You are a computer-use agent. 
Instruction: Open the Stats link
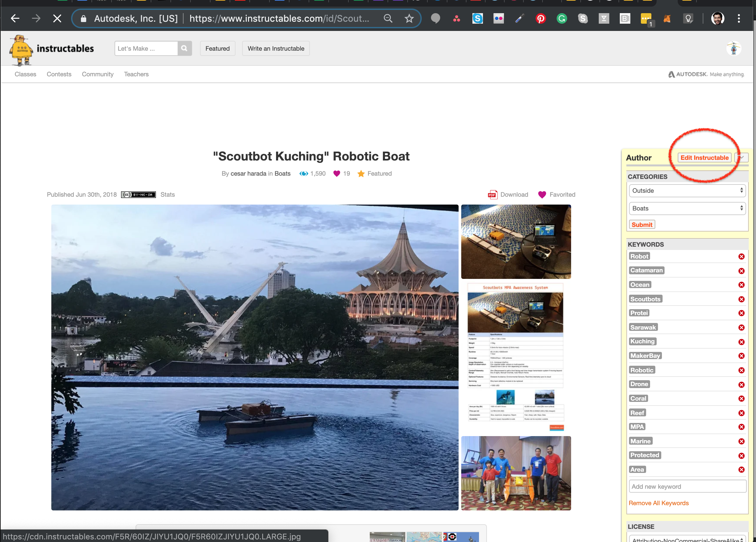(167, 194)
